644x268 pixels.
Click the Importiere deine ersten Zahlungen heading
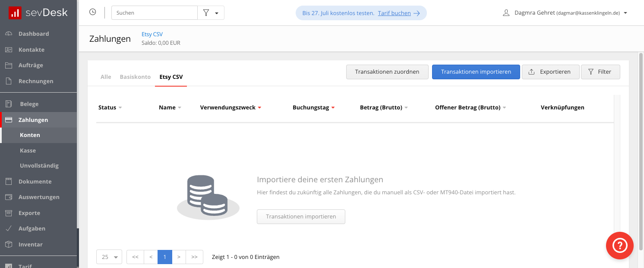point(320,180)
